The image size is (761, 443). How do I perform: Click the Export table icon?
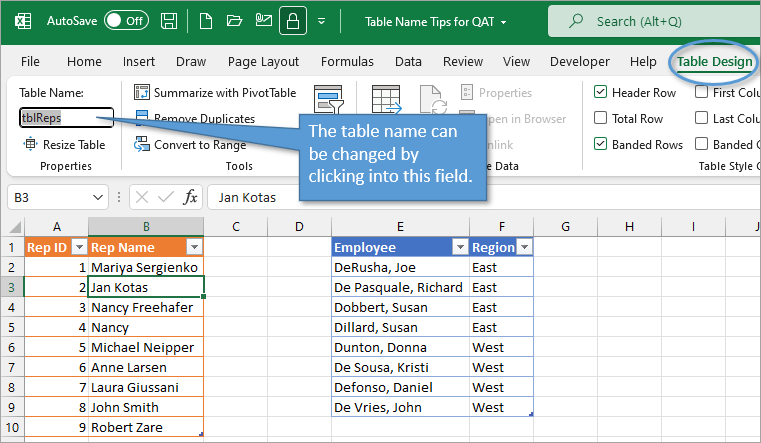click(x=386, y=99)
